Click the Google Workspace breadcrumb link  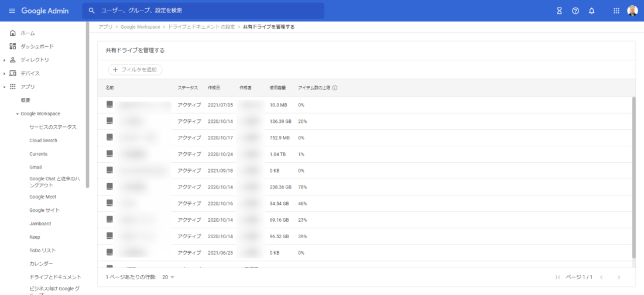140,27
